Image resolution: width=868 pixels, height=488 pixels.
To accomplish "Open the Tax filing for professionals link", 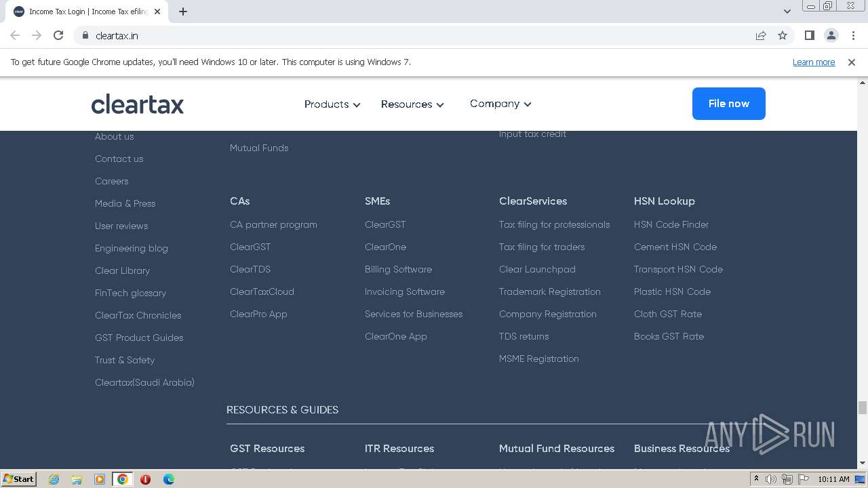I will click(554, 224).
